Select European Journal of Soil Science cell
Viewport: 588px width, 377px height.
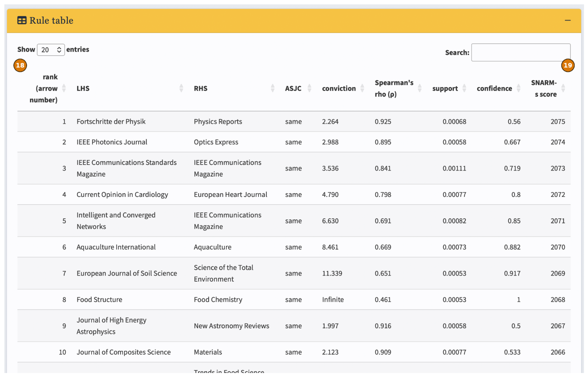tap(127, 273)
